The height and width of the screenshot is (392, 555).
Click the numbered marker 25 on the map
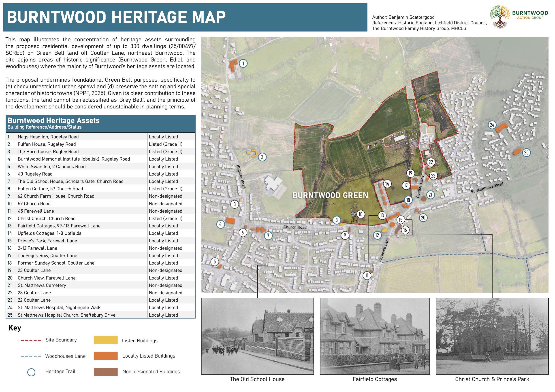pos(526,153)
